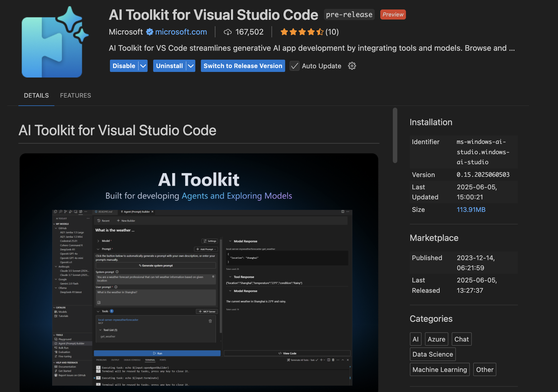Screen dimensions: 558x392
Task: Click the 167,502 install count
Action: 249,32
